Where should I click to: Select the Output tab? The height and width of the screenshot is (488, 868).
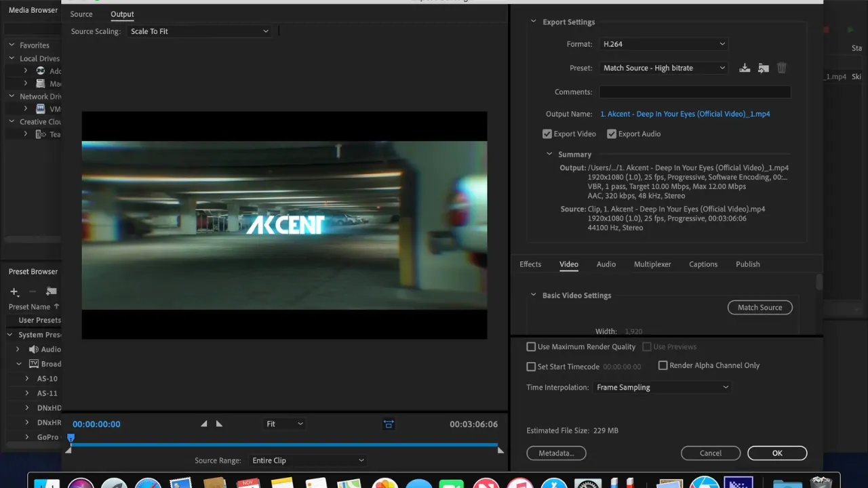coord(122,14)
